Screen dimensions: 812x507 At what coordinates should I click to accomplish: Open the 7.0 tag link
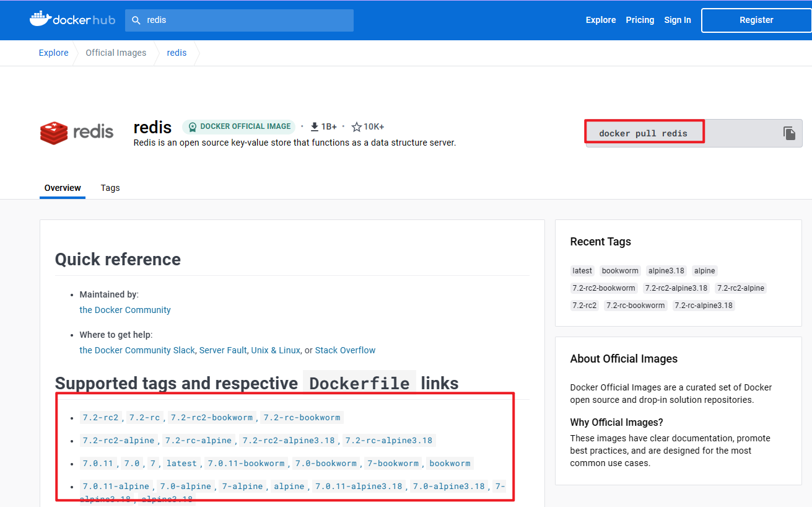pos(131,464)
